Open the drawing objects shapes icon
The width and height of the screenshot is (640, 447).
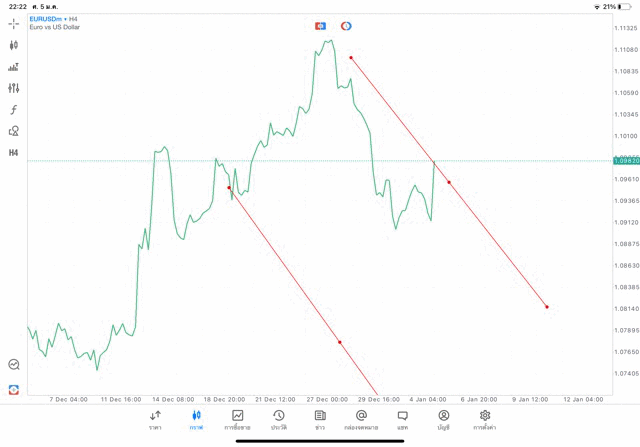(x=14, y=131)
